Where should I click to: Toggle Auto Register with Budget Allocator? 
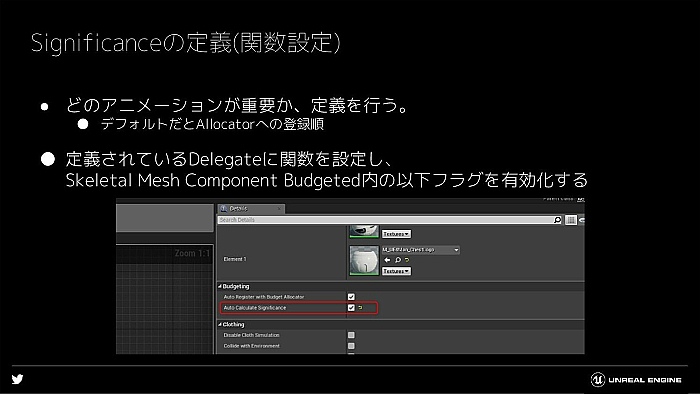351,297
